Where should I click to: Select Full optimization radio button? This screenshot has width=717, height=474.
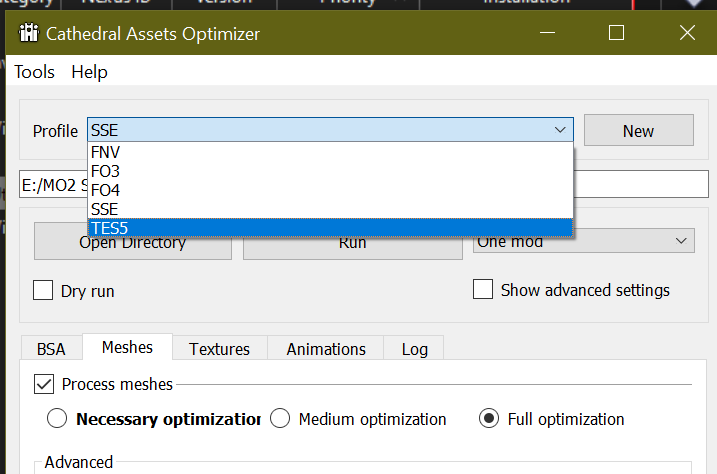[x=489, y=418]
